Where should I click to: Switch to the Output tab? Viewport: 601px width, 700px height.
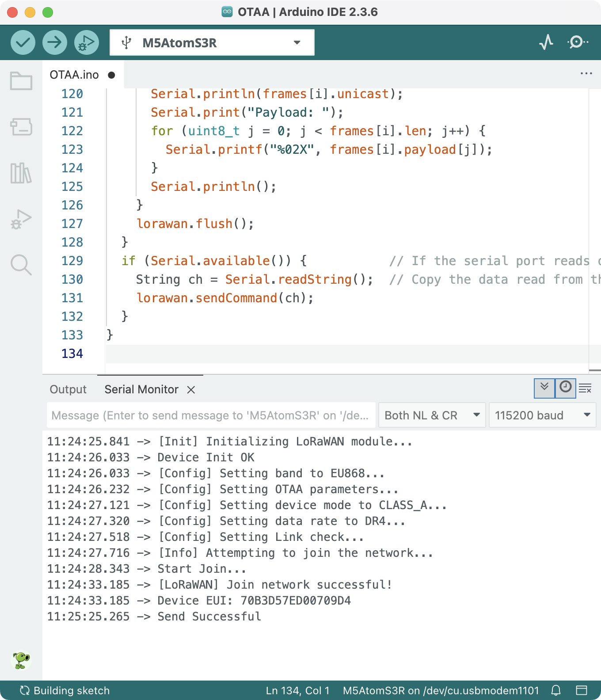click(68, 389)
